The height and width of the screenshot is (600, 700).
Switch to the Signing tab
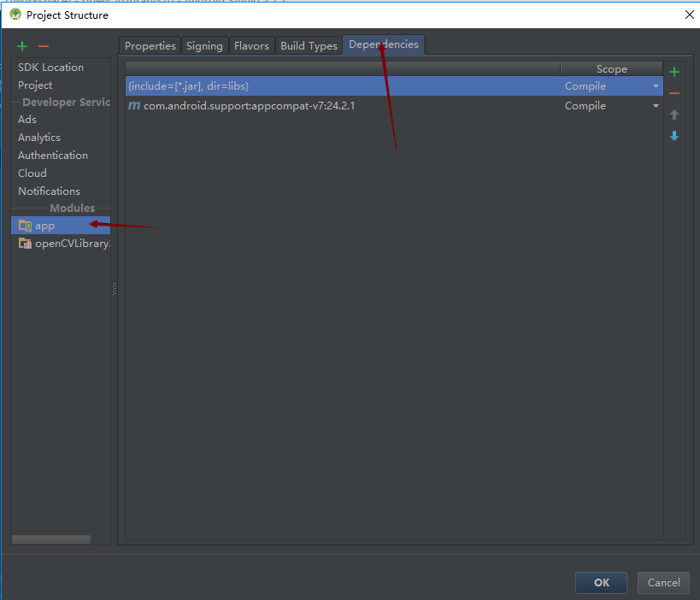pos(204,46)
